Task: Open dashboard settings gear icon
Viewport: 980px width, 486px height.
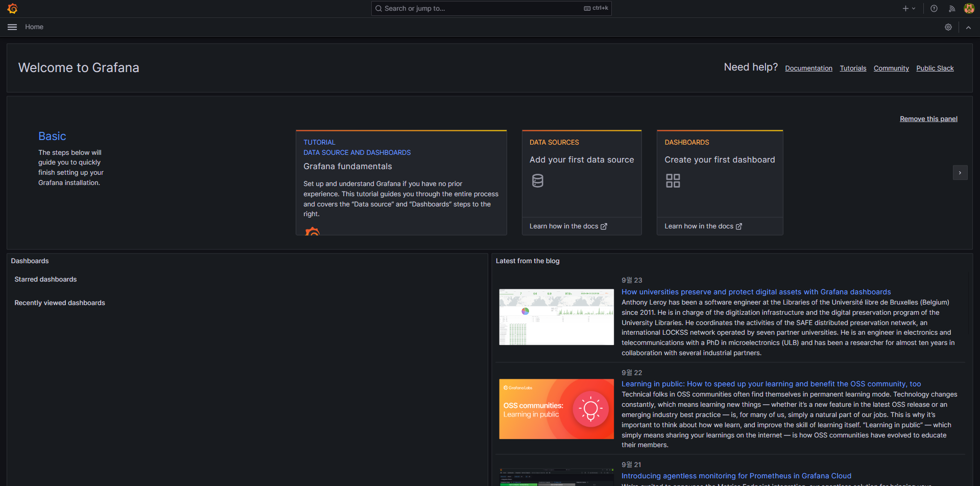Action: (948, 27)
